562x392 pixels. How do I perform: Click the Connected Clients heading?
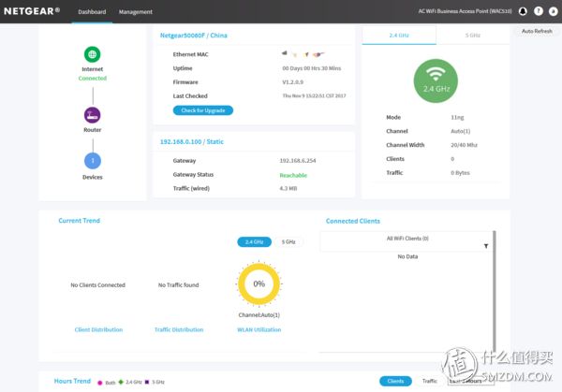click(x=353, y=221)
